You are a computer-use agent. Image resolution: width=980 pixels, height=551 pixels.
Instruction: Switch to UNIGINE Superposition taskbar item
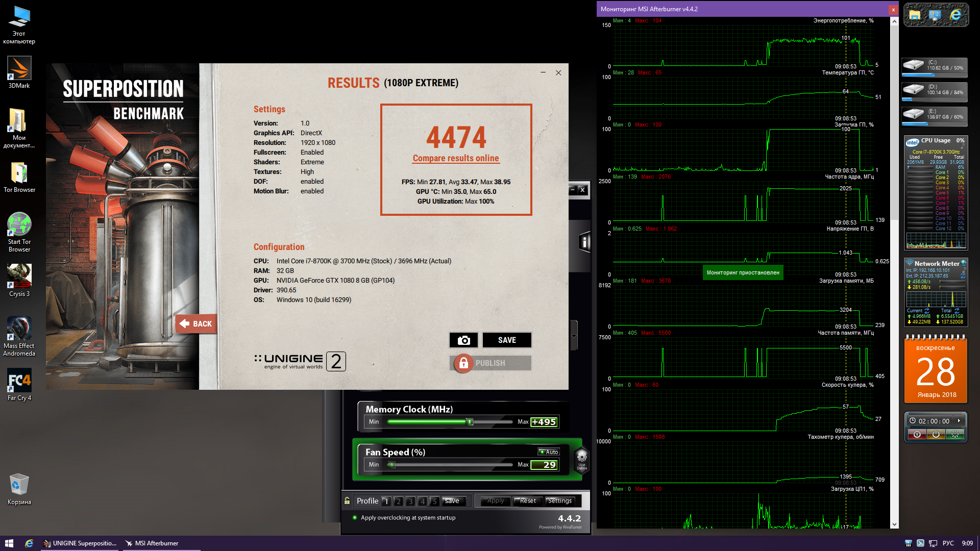point(80,543)
